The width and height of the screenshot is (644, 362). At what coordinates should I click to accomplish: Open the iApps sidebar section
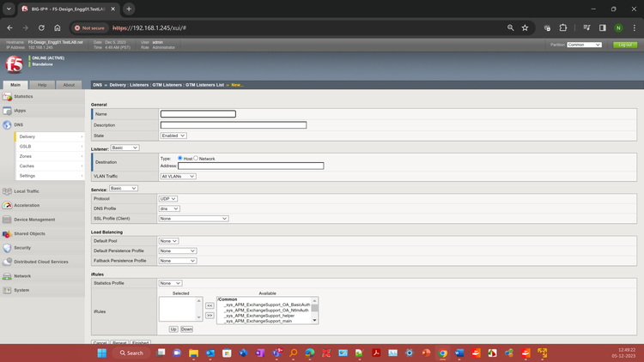20,111
